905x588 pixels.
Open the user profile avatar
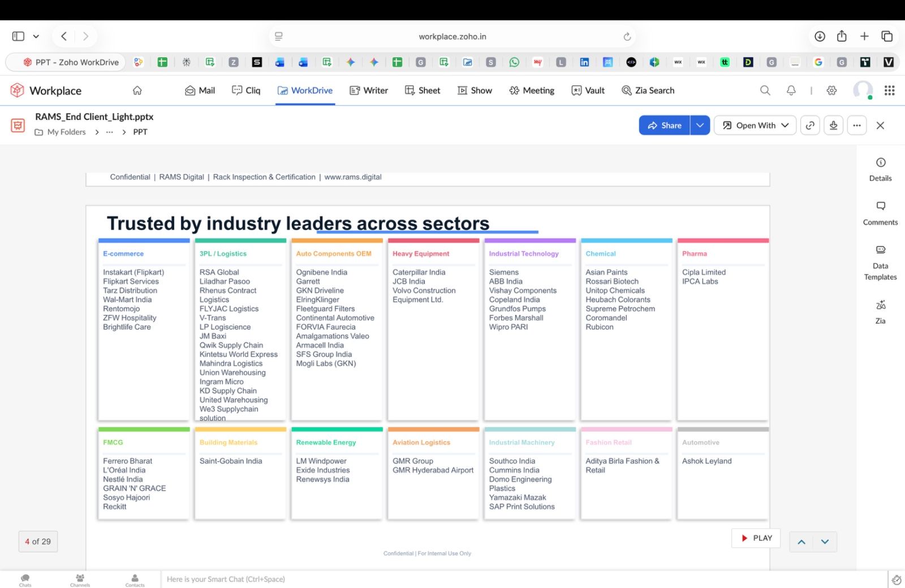pos(863,90)
